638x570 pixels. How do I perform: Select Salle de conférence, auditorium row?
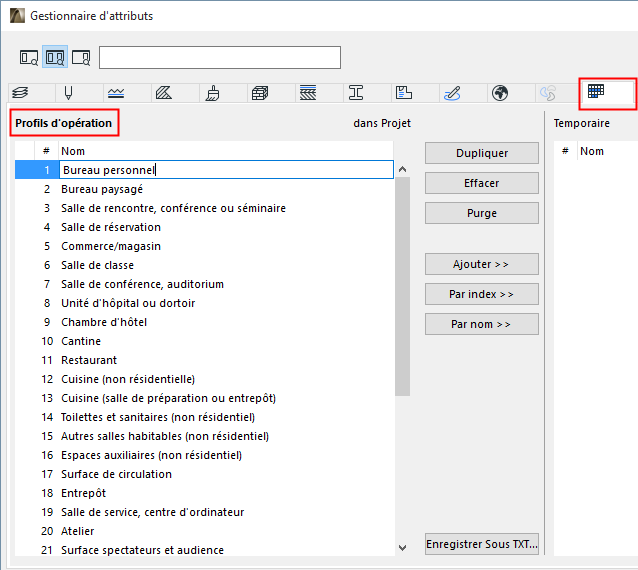(204, 284)
